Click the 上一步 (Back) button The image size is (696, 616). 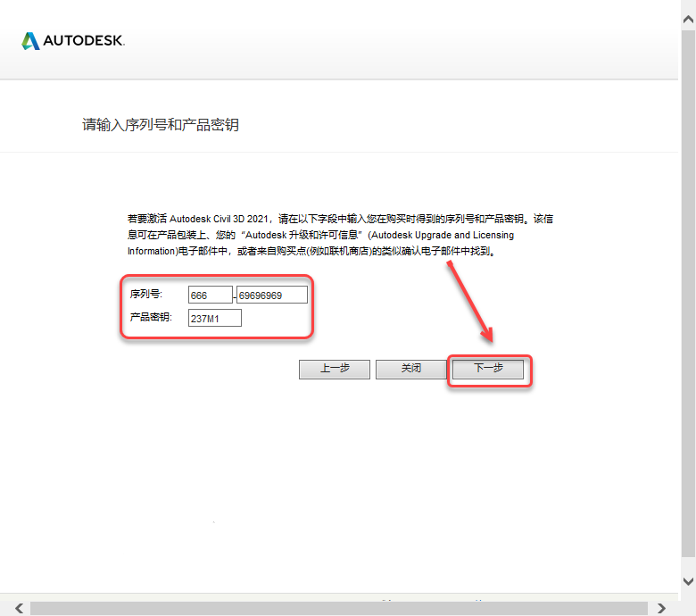(x=335, y=369)
